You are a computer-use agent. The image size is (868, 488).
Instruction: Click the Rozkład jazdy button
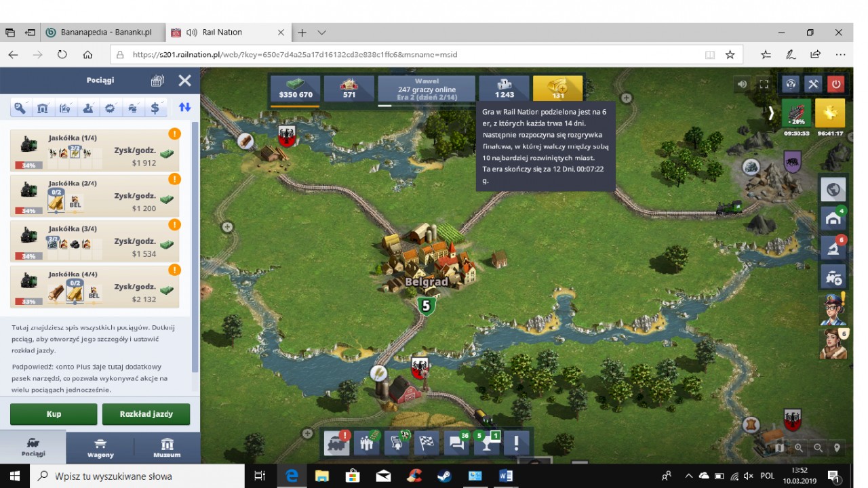coord(146,414)
